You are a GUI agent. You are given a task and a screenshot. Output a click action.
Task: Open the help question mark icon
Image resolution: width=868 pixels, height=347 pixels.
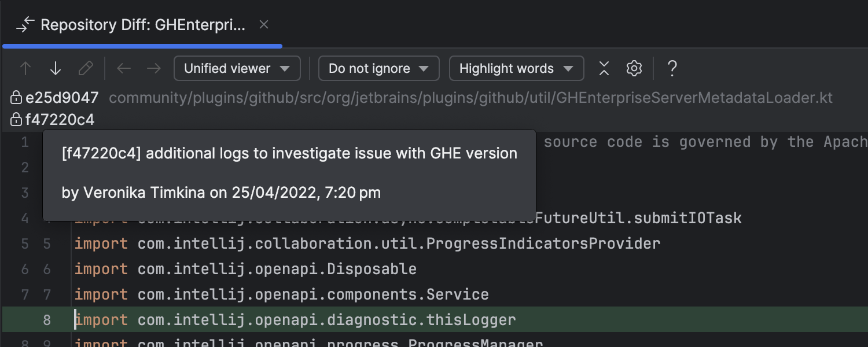672,69
